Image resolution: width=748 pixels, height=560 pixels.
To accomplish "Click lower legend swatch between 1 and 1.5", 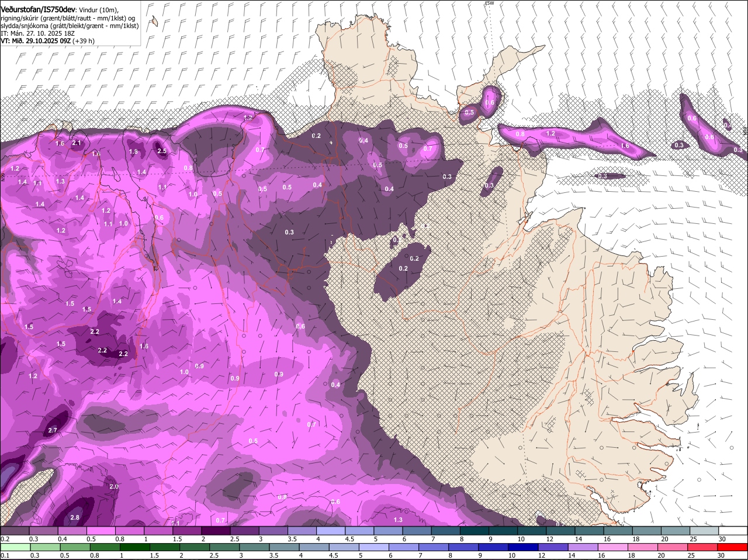I will [x=134, y=547].
